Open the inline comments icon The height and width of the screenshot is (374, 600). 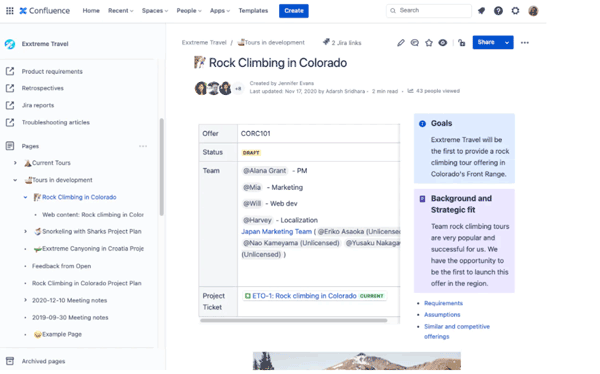pos(414,42)
